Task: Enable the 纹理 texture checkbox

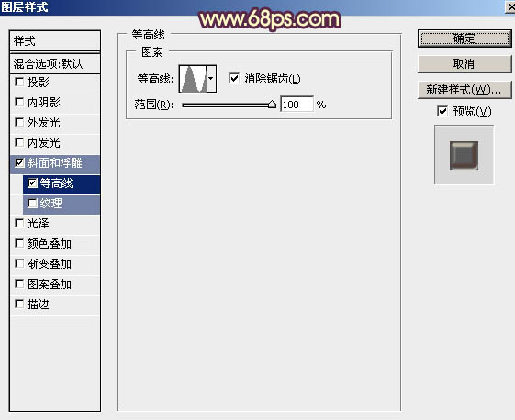Action: pyautogui.click(x=32, y=203)
